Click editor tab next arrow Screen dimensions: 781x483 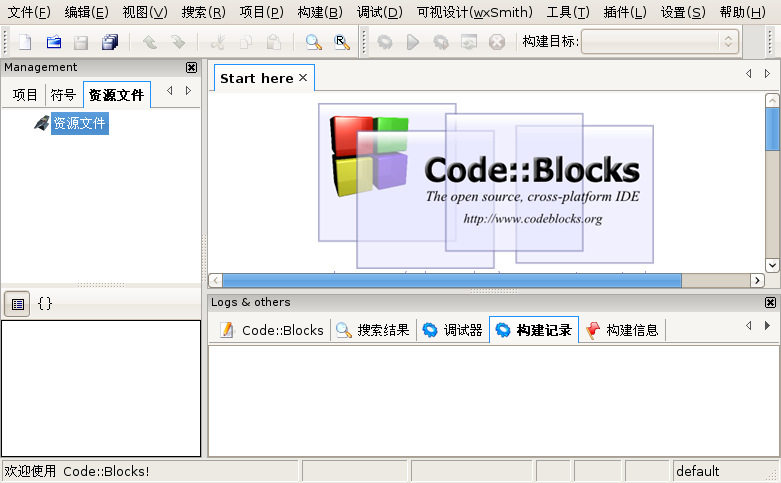click(x=767, y=74)
